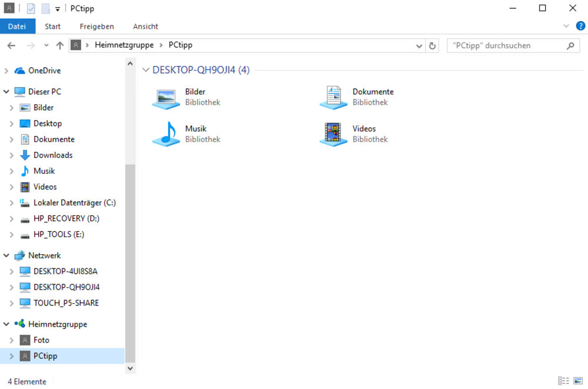Open the Musik library icon
588x389 pixels.
pyautogui.click(x=166, y=134)
